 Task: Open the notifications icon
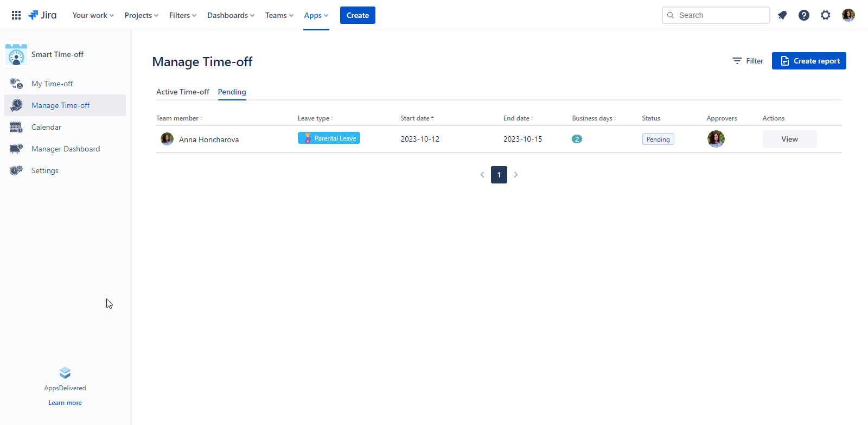[782, 15]
